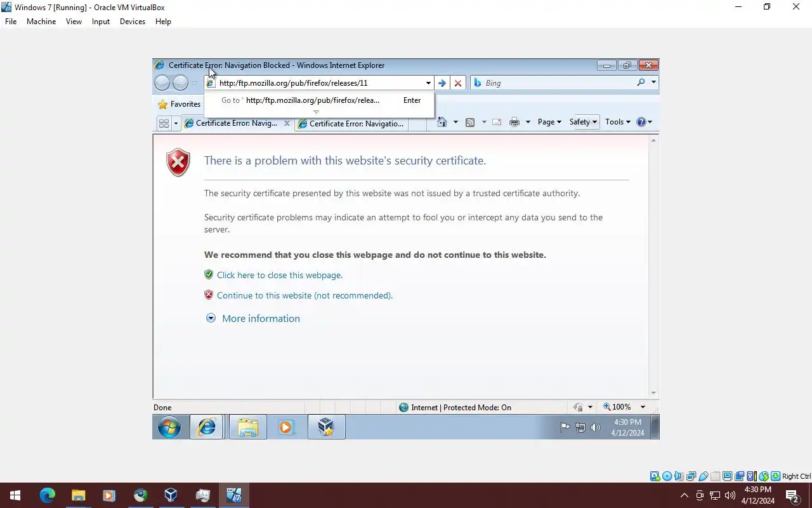Click the Print icon
Viewport: 812px width, 508px height.
point(514,122)
